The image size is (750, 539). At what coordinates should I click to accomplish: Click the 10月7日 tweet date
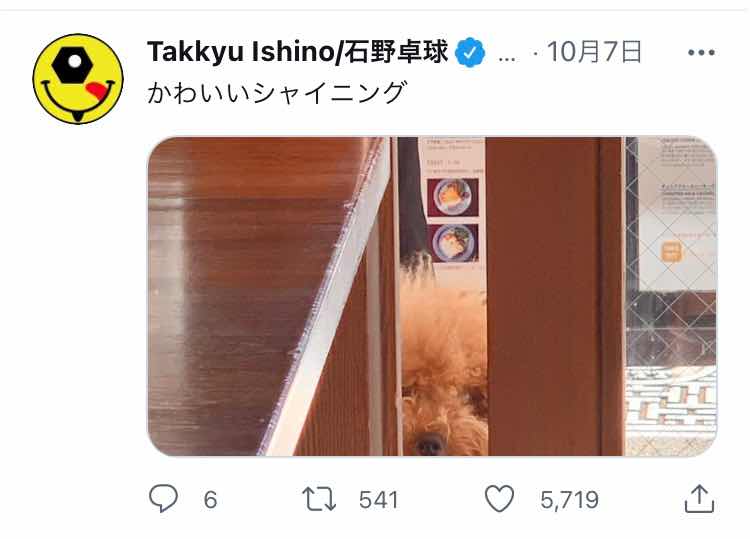point(594,52)
